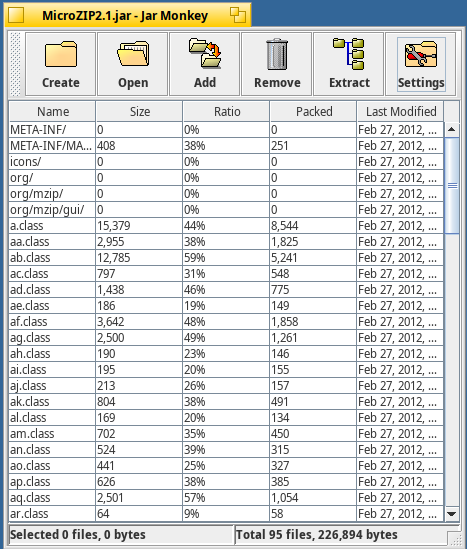Screen dimensions: 467x549
Task: Select the ag.class file
Action: pyautogui.click(x=226, y=338)
